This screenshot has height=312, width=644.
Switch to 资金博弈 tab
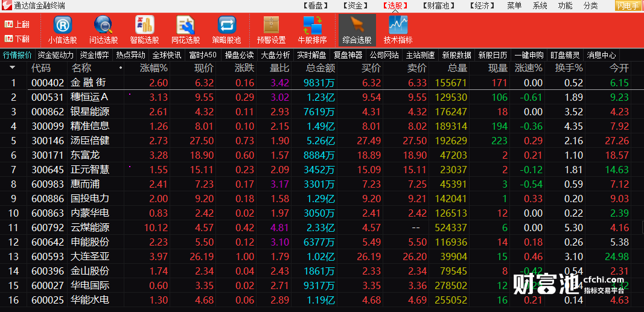(x=95, y=56)
